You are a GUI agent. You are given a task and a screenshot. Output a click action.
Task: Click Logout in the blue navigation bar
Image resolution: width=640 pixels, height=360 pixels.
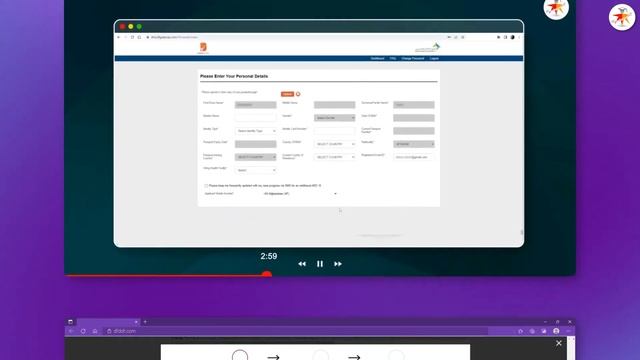point(434,58)
